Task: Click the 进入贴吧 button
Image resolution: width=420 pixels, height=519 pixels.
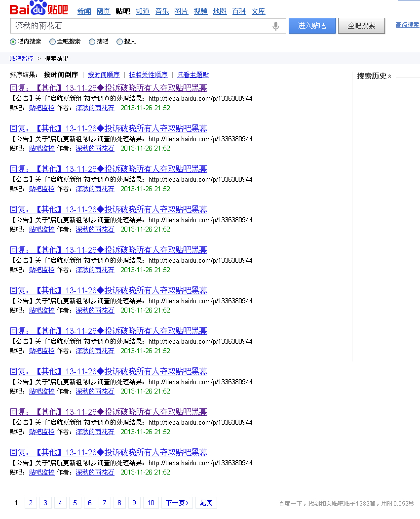Action: coord(312,26)
